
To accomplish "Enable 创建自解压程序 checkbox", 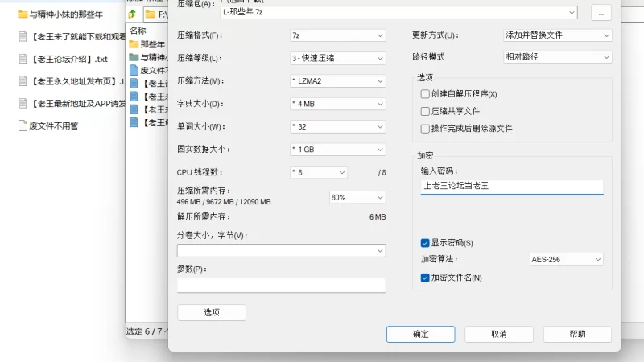I will 425,94.
